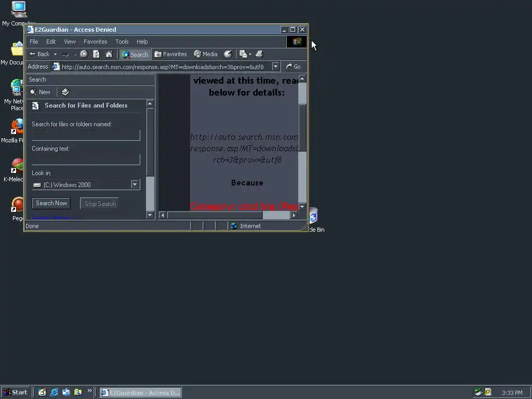Click the Search for Files and Folders icon
The height and width of the screenshot is (399, 532).
[x=35, y=106]
